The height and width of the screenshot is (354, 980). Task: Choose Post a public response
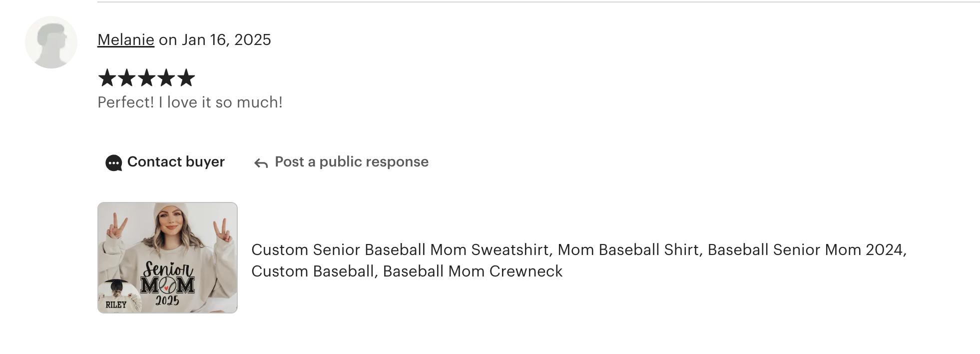tap(352, 161)
